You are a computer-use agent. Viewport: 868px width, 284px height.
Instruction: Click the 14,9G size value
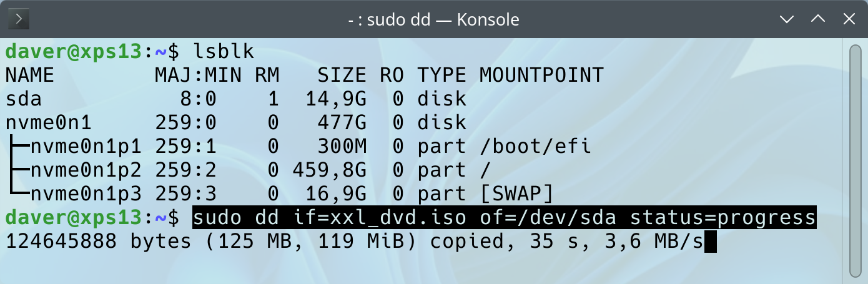pos(335,99)
